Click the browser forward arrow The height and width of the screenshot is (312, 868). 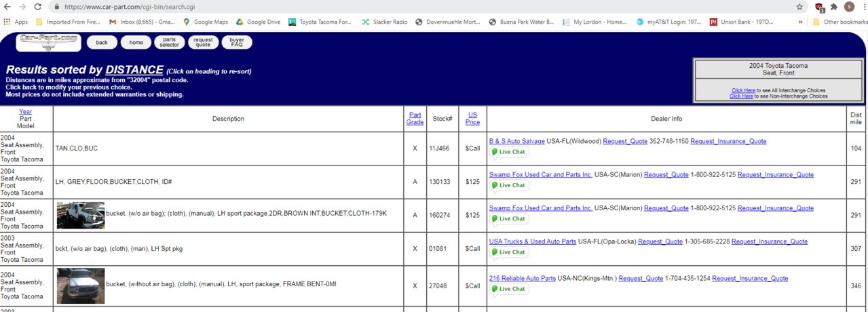coord(22,6)
